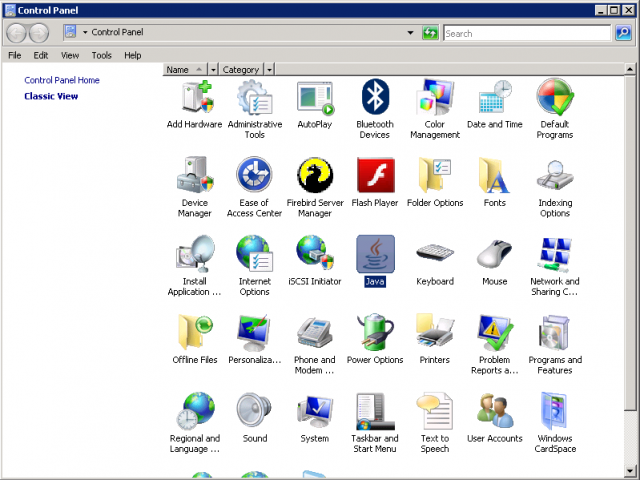The height and width of the screenshot is (480, 640).
Task: Open the System applet
Action: click(x=315, y=418)
